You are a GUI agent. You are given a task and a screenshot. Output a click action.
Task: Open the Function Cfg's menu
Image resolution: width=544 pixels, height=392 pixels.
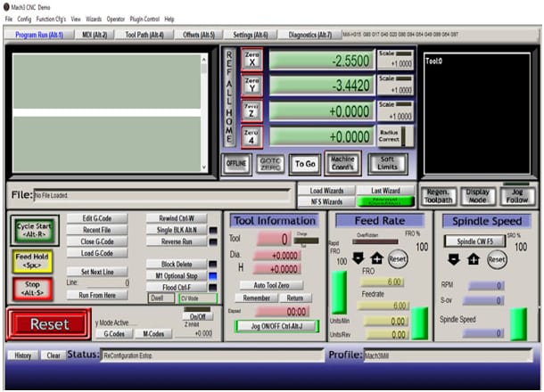coord(51,19)
